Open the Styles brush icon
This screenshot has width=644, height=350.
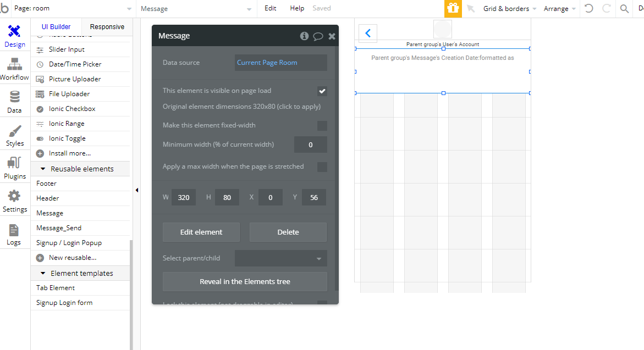point(15,131)
